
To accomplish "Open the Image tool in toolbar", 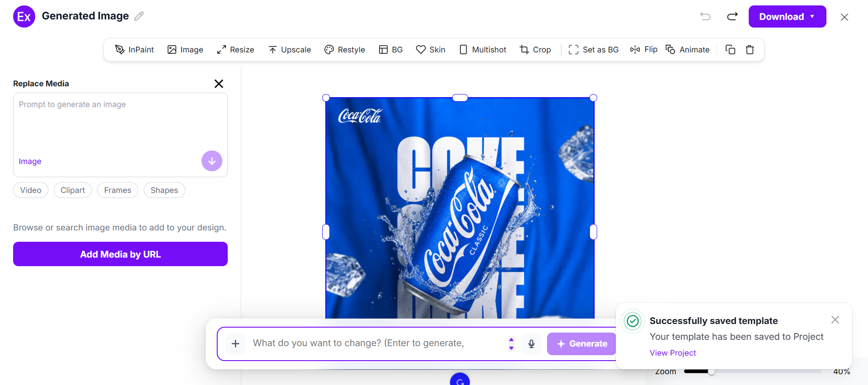I will click(185, 50).
